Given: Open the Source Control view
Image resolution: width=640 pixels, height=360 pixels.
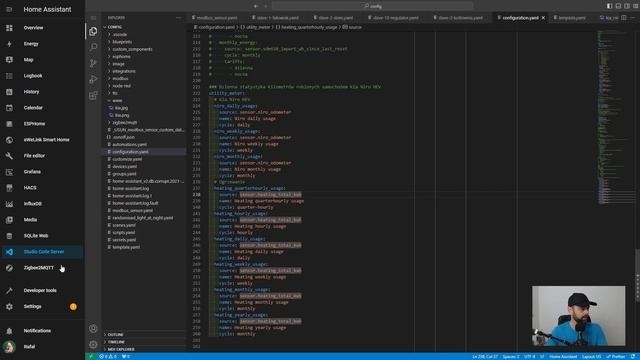Looking at the screenshot, I should (x=93, y=63).
